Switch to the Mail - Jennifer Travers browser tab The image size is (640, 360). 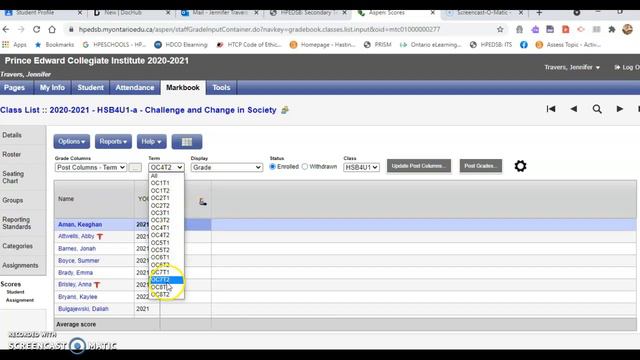click(x=220, y=13)
